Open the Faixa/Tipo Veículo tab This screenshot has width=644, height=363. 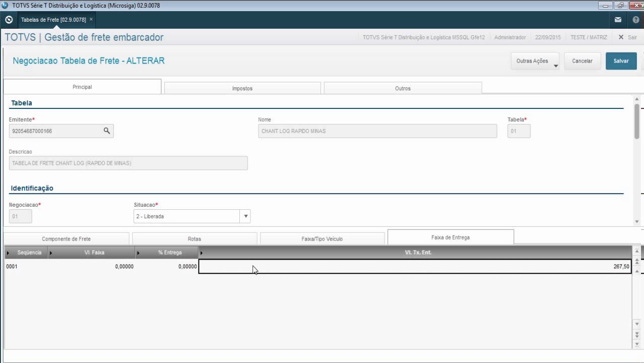click(x=322, y=239)
